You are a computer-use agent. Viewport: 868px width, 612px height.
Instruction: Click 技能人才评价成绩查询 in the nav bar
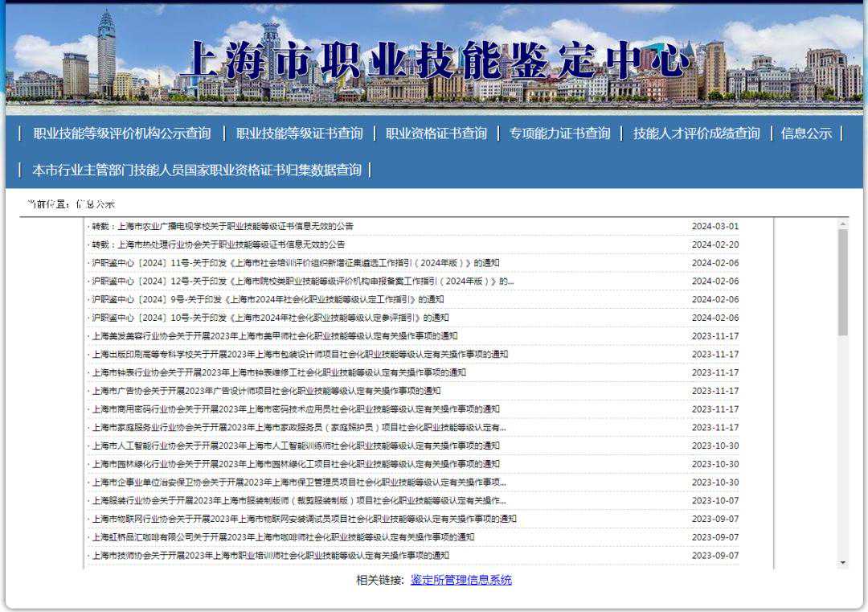click(696, 133)
